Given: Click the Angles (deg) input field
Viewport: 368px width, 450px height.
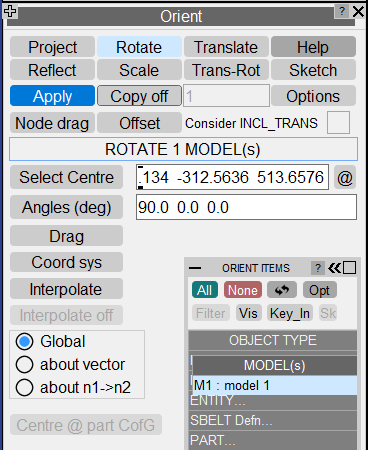Looking at the screenshot, I should click(x=246, y=207).
